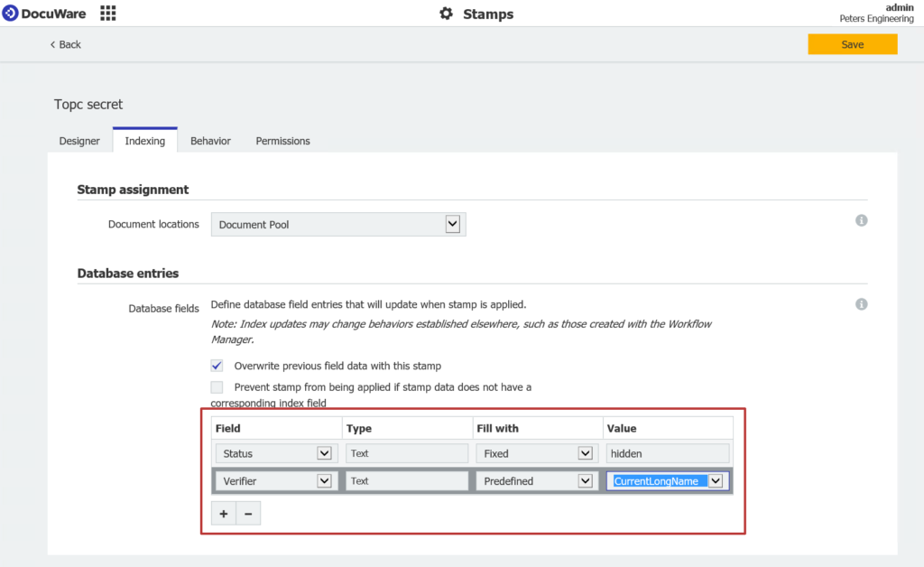Open the admin user menu
The height and width of the screenshot is (567, 924).
coord(876,13)
